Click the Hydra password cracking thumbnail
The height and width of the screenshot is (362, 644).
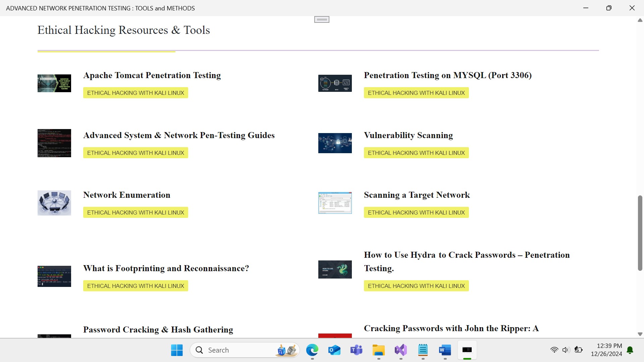[x=335, y=269]
